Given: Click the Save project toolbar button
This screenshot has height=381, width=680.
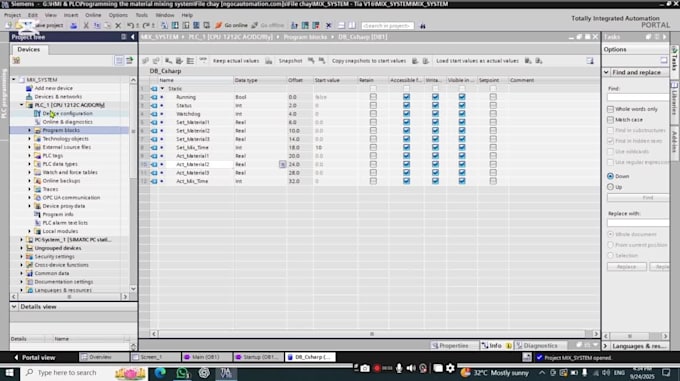Looking at the screenshot, I should pos(47,26).
